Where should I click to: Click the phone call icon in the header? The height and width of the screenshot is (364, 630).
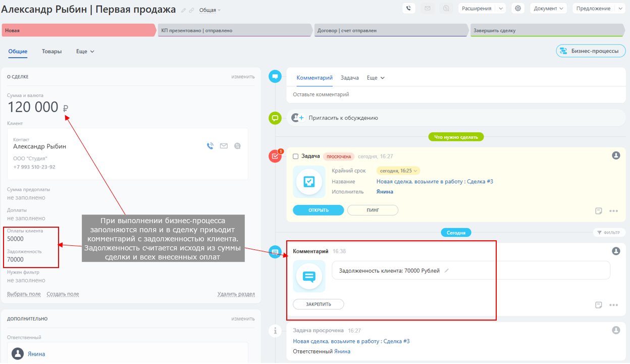point(409,8)
